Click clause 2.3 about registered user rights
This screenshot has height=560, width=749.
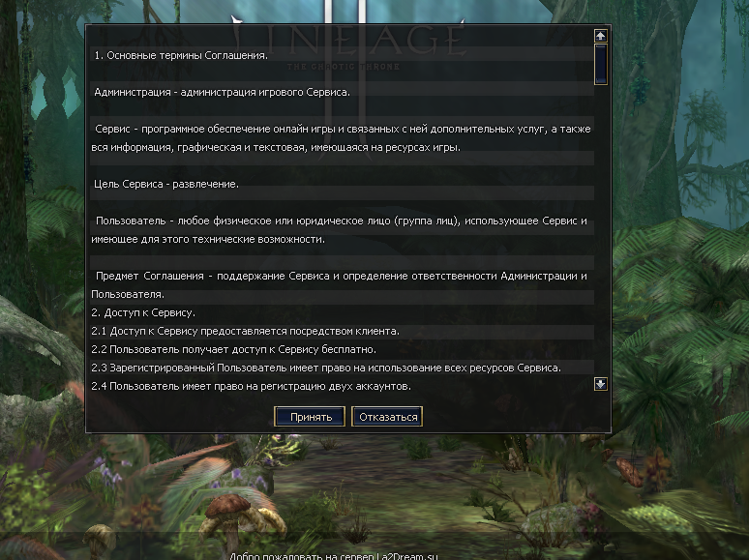pos(326,368)
